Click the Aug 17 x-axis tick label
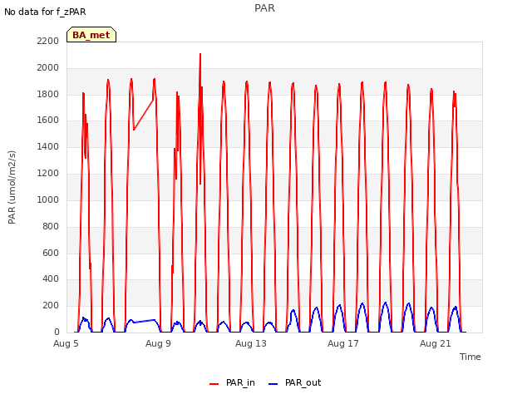The height and width of the screenshot is (399, 532). pos(343,343)
